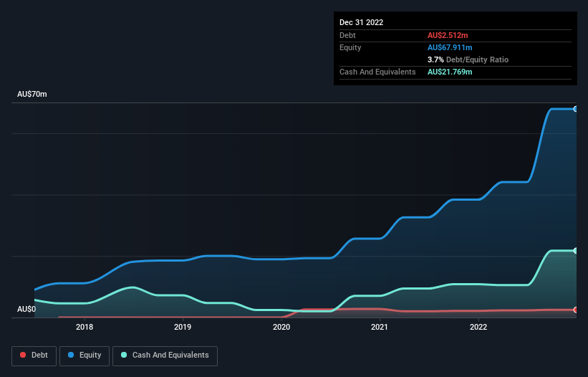
Task: Select the Cash And Equivalents end marker
Action: [x=576, y=251]
